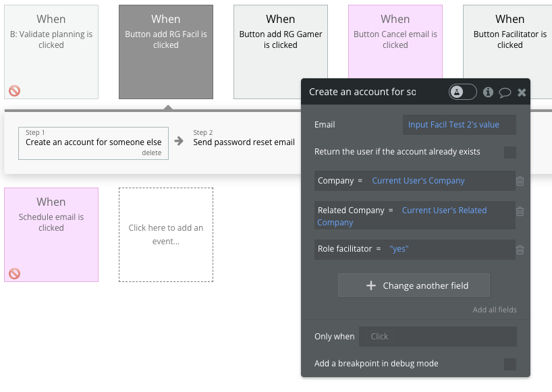Click the Only when condition field
Screen dimensions: 552x392
(x=437, y=337)
